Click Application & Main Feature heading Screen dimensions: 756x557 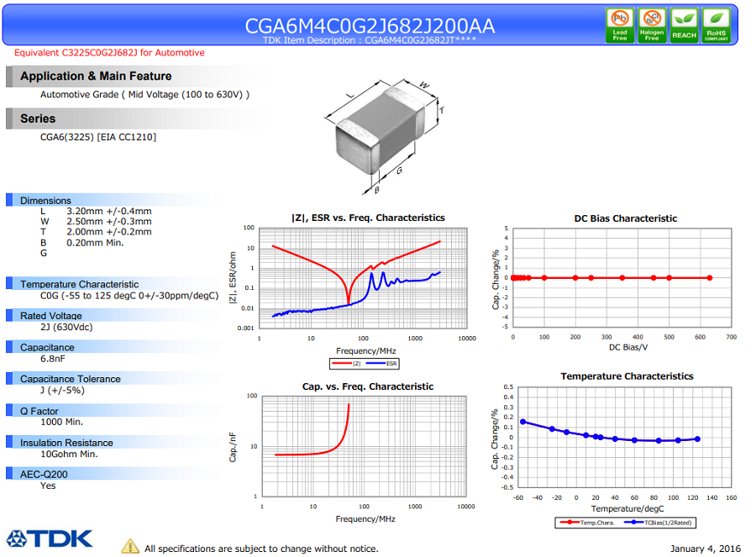point(96,76)
